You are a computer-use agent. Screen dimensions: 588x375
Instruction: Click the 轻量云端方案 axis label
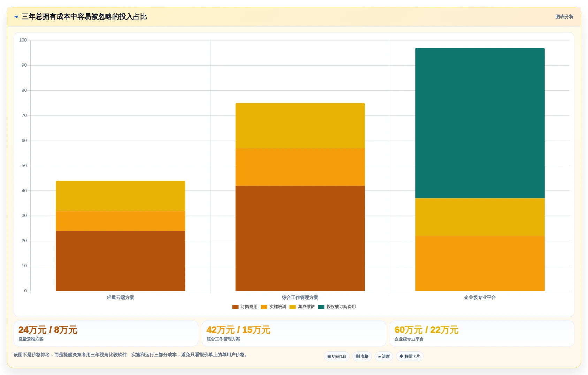click(120, 298)
